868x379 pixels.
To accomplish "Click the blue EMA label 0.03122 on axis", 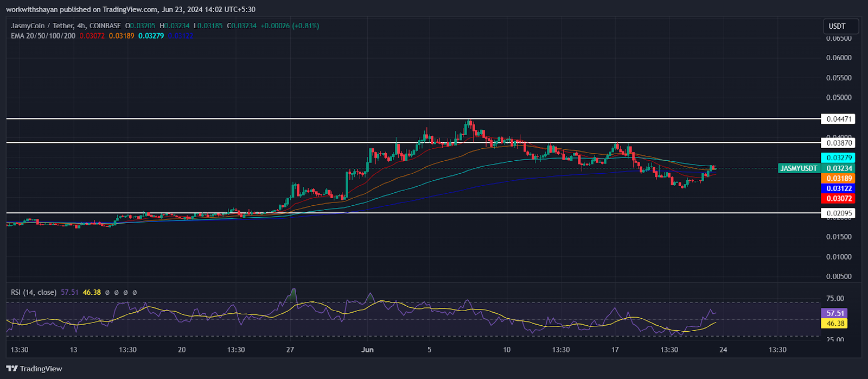I will coord(839,188).
